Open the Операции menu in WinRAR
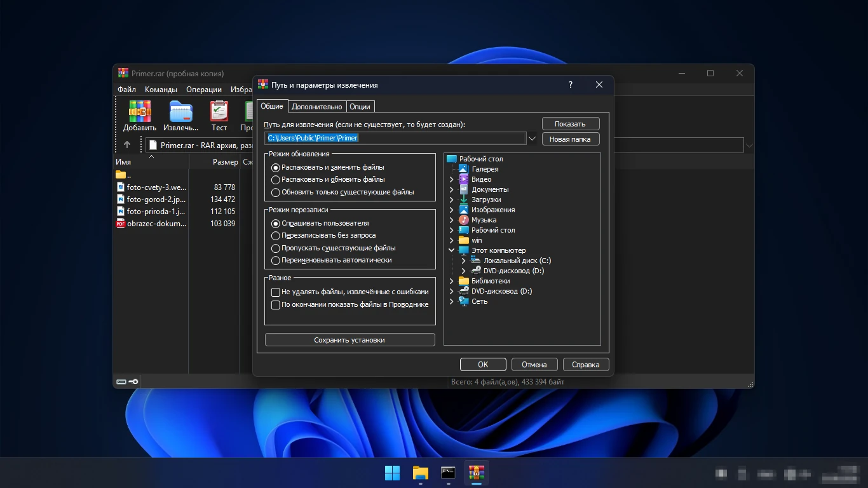 tap(204, 90)
